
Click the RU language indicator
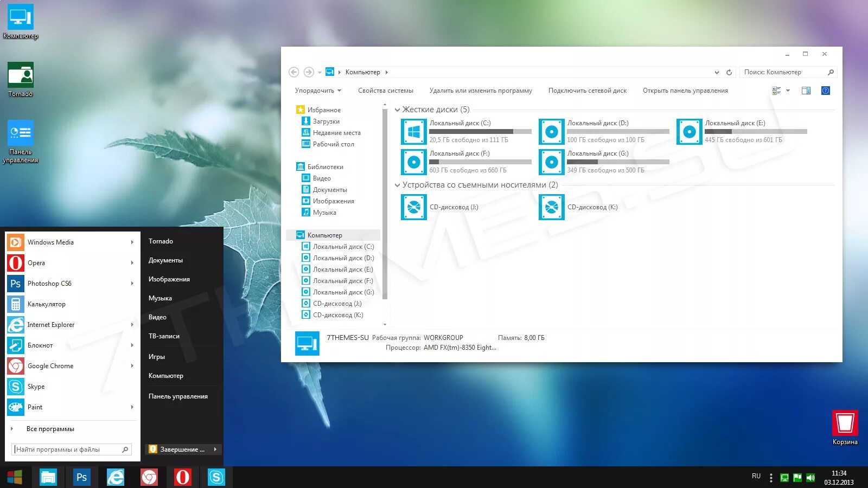tap(756, 476)
